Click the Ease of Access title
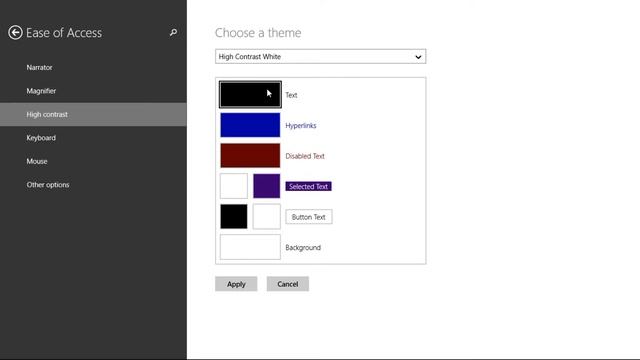This screenshot has width=640, height=360. tap(64, 33)
